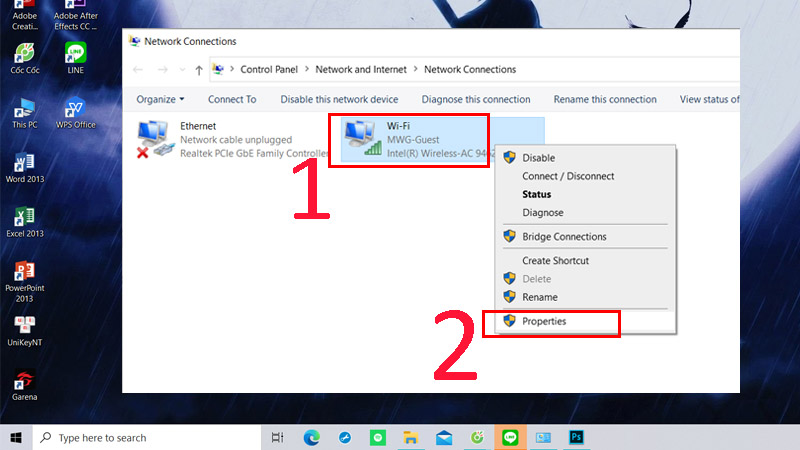
Task: Click the Type here to search box
Action: (x=147, y=437)
